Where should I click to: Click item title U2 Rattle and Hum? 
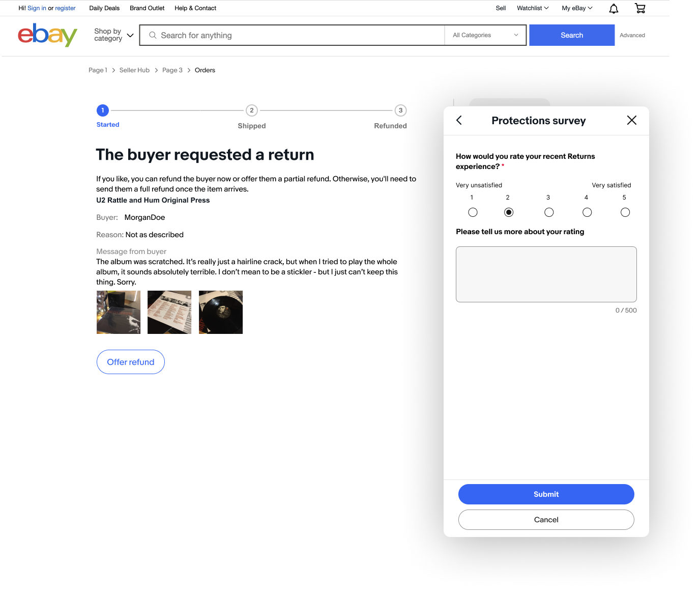[x=153, y=200]
